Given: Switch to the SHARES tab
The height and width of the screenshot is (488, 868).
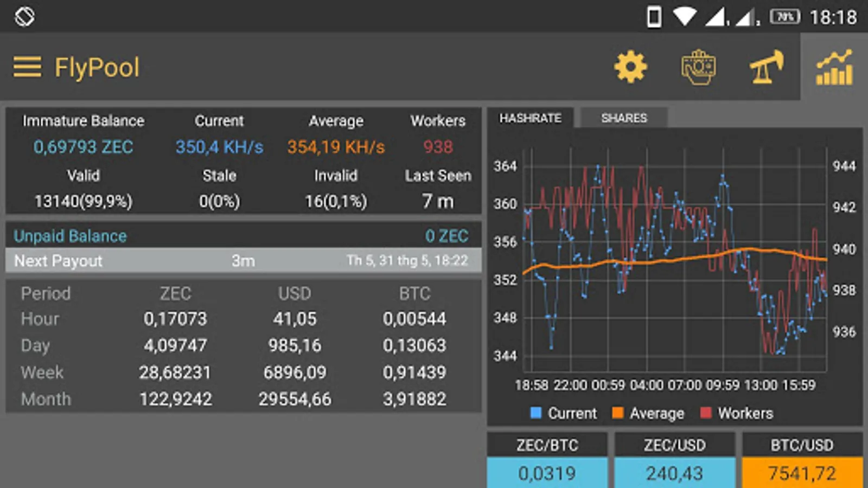Looking at the screenshot, I should click(624, 118).
